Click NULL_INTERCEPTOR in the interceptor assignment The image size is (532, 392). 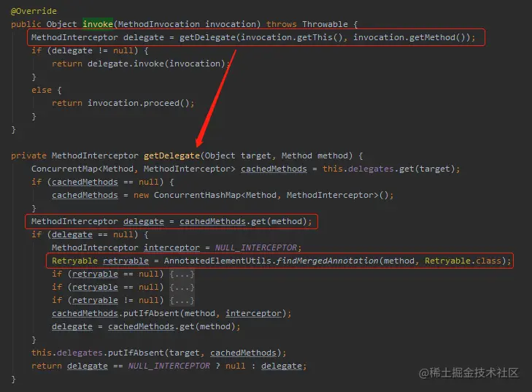pos(256,247)
